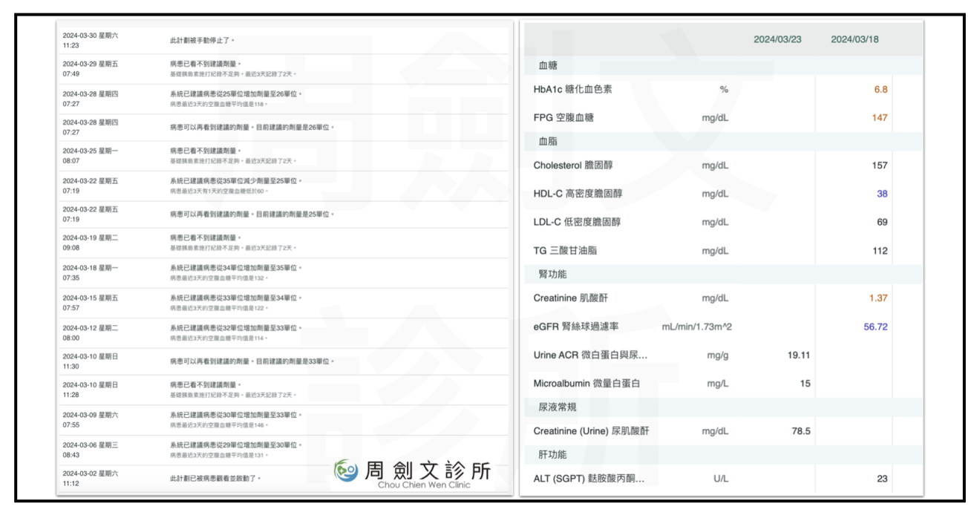Click the FPG 空腹血糖 value 147
The image size is (980, 515).
click(x=879, y=118)
